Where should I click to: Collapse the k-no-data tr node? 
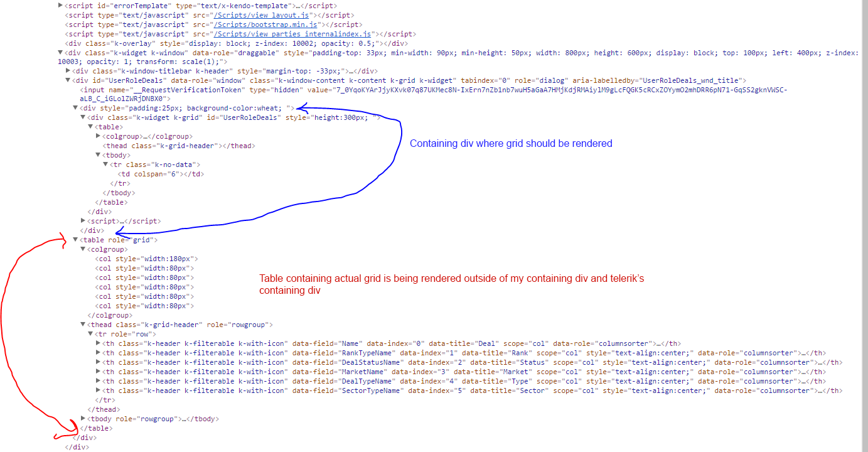click(105, 164)
